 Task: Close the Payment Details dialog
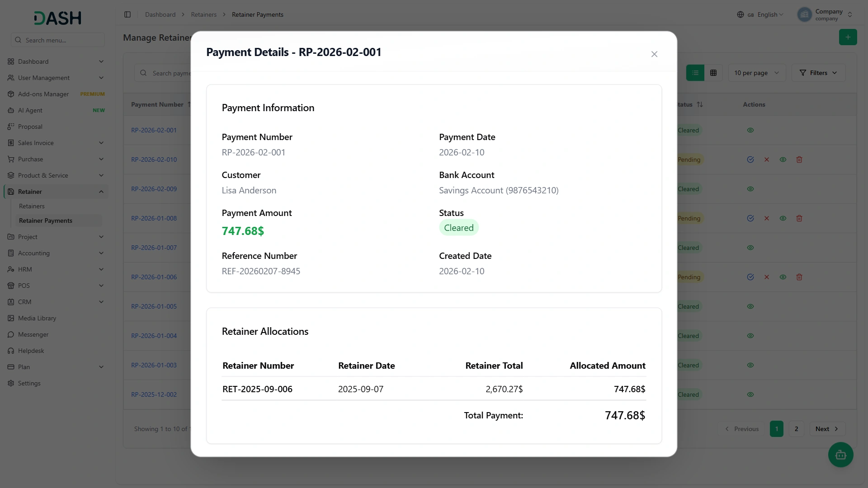[654, 54]
